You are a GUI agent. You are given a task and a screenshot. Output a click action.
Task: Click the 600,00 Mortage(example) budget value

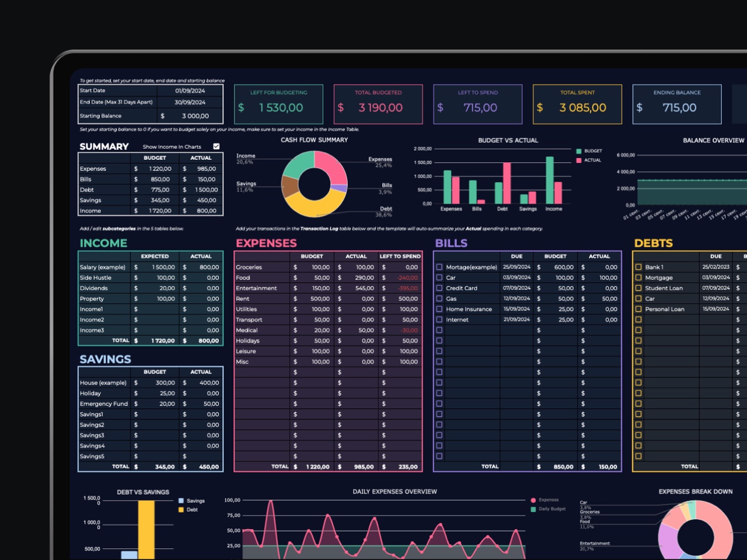pos(564,267)
